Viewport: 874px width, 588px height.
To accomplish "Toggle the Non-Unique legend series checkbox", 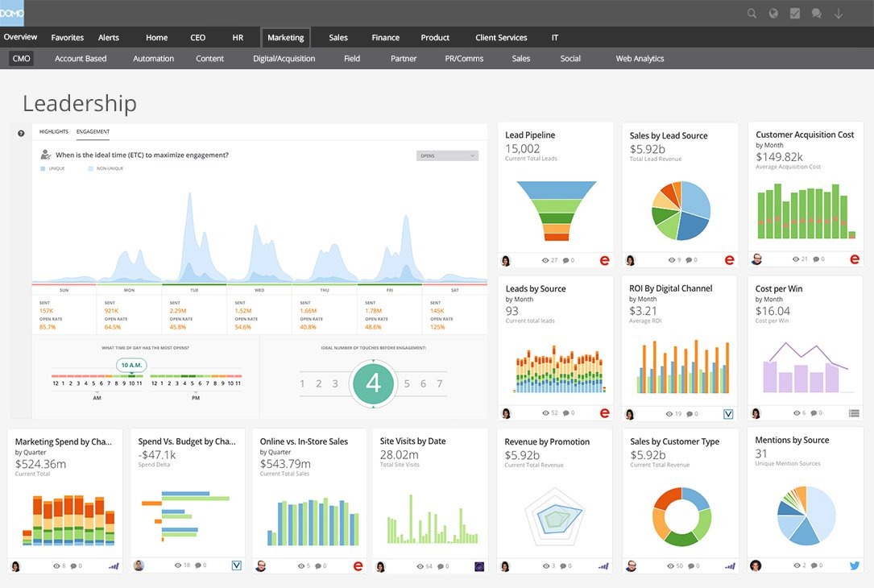I will tap(91, 168).
